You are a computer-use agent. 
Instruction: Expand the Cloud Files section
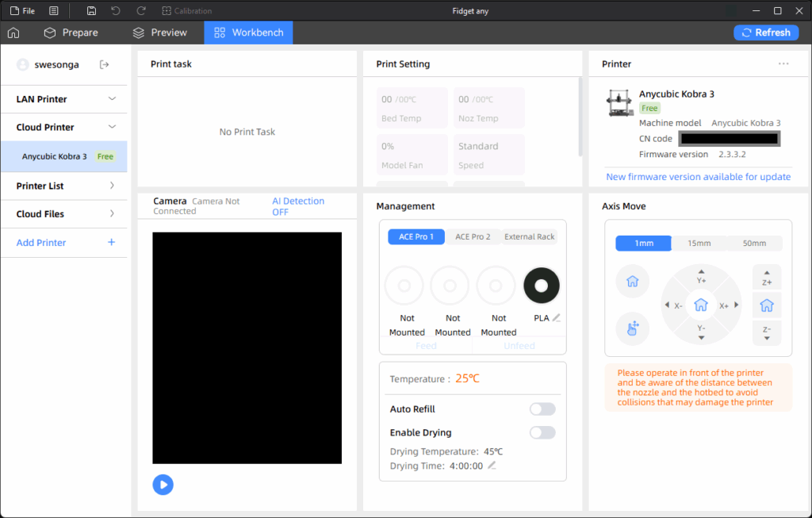[x=112, y=213]
